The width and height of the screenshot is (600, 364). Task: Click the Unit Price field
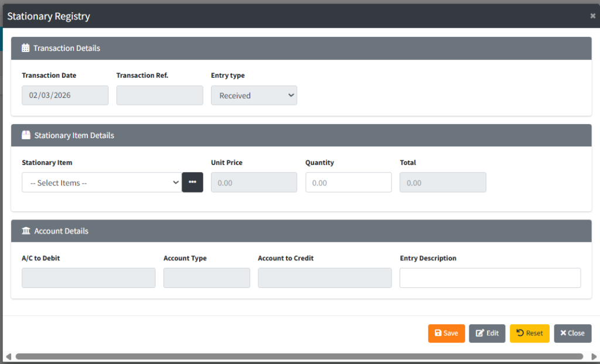click(x=254, y=183)
